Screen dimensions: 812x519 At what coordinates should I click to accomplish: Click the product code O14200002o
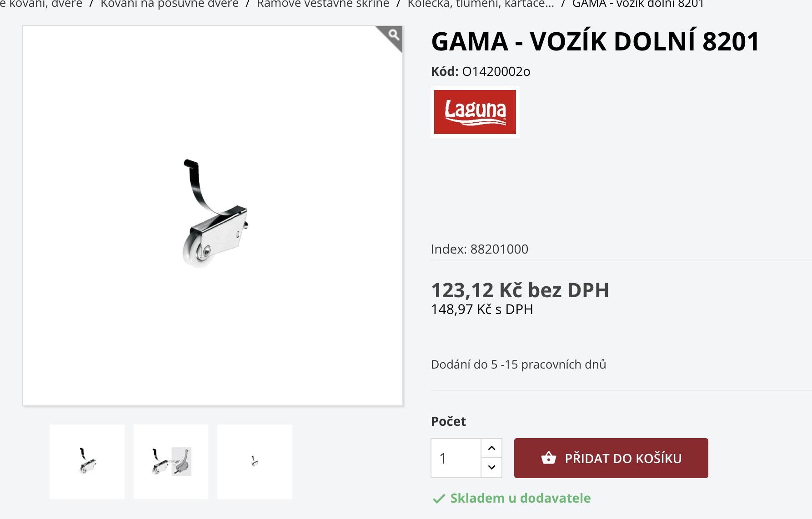(496, 71)
